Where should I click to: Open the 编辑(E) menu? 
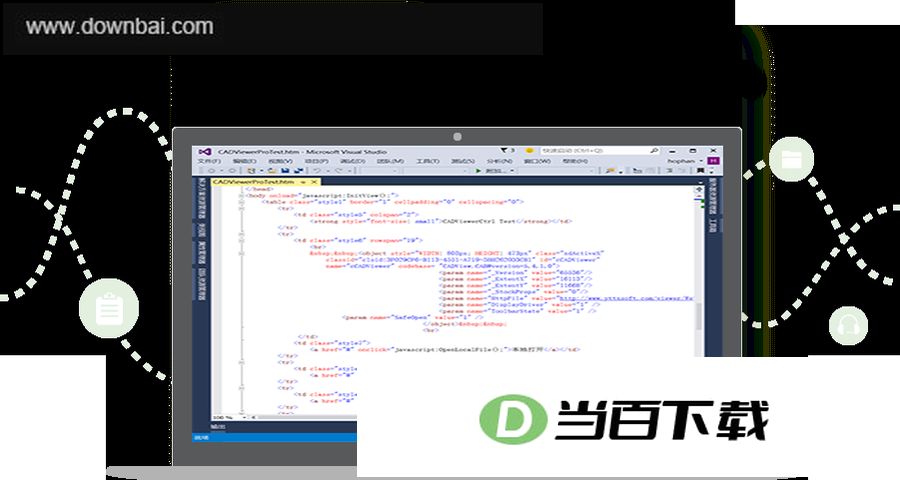point(245,161)
